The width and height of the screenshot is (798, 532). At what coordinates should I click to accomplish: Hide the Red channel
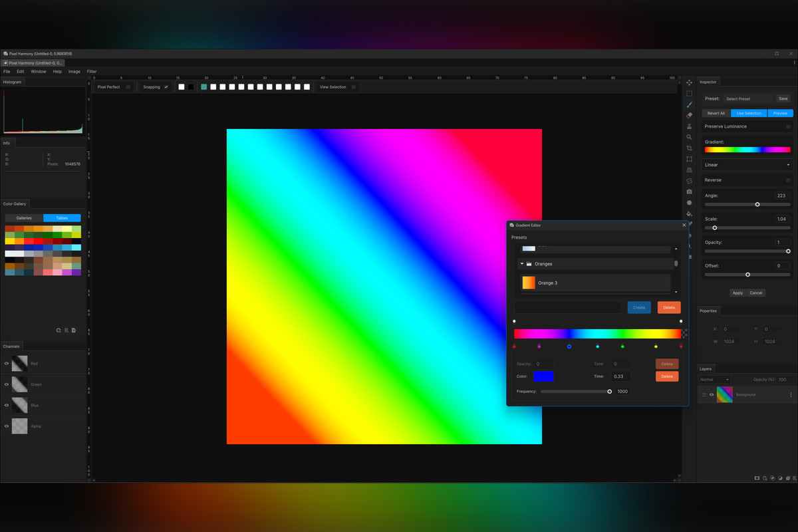coord(7,363)
